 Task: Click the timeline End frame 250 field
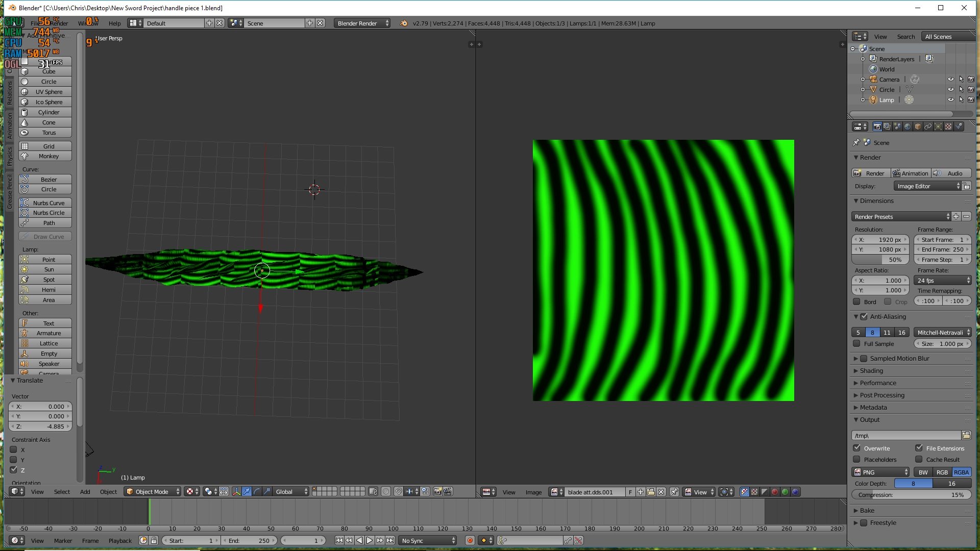pyautogui.click(x=250, y=540)
